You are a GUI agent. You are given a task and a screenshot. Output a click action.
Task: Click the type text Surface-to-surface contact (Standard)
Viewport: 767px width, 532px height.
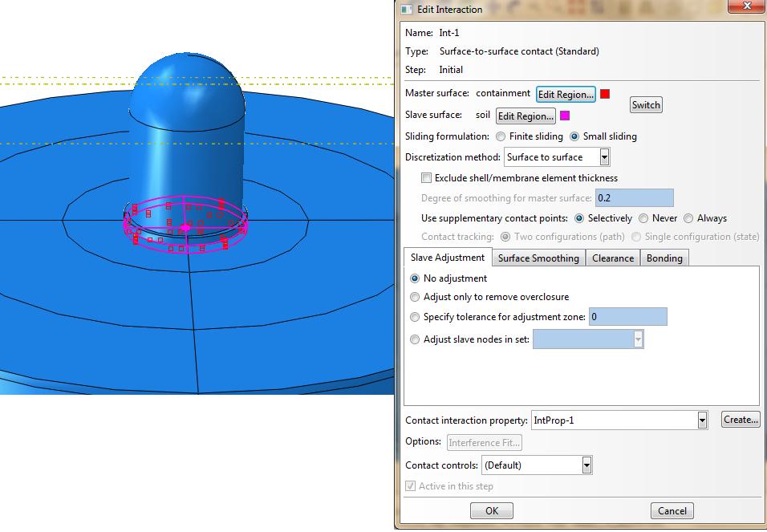click(x=519, y=51)
